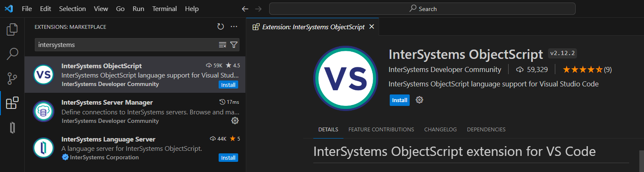Click the Extensions: Marketplace panel header

click(70, 27)
